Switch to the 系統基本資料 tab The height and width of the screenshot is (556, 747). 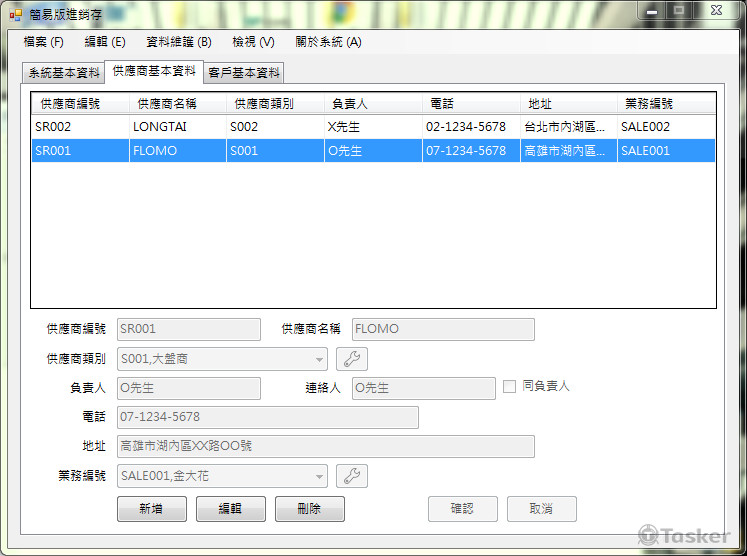point(64,73)
